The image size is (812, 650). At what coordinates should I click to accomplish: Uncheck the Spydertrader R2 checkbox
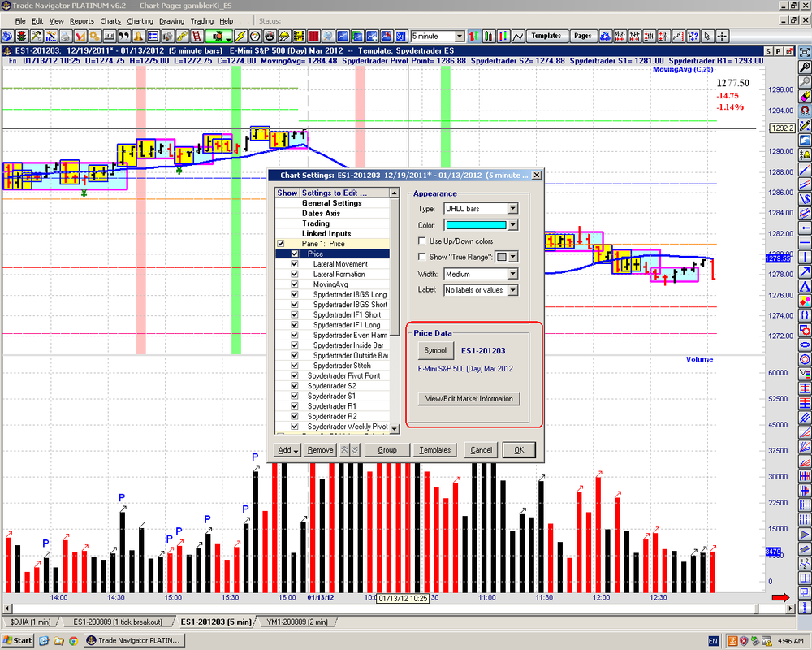click(295, 416)
